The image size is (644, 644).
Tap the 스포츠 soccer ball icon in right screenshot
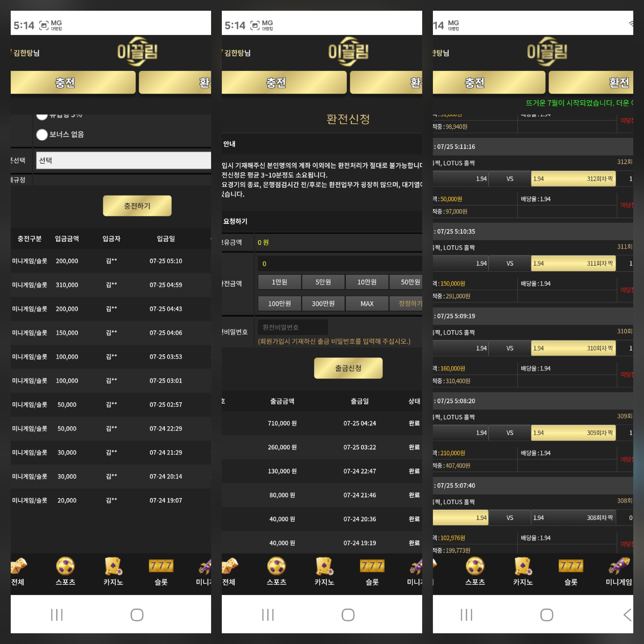point(475,566)
